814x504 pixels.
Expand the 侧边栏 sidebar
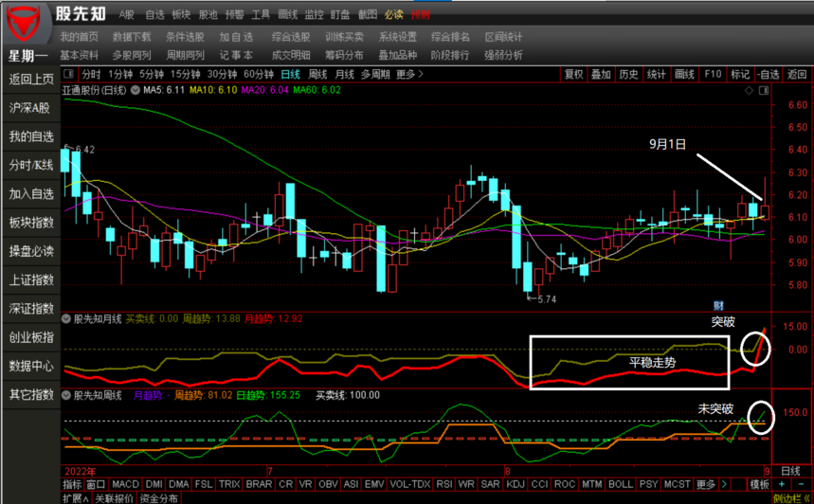(x=790, y=498)
